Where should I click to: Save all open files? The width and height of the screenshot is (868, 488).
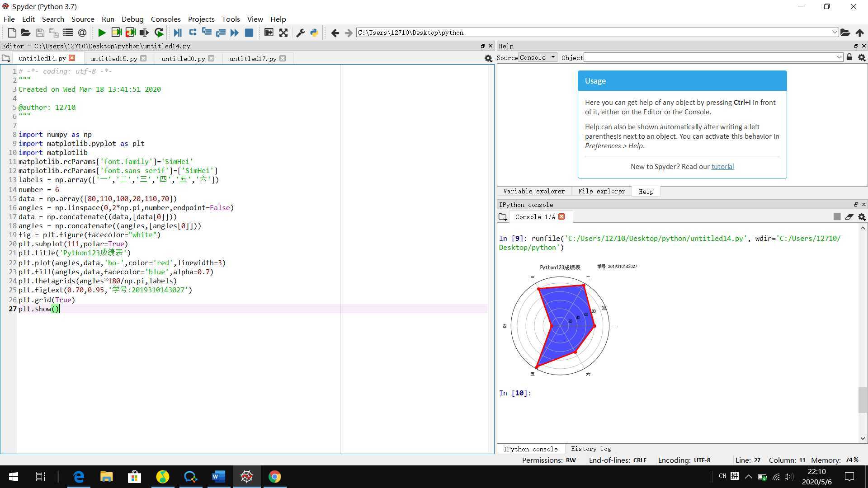[x=54, y=33]
